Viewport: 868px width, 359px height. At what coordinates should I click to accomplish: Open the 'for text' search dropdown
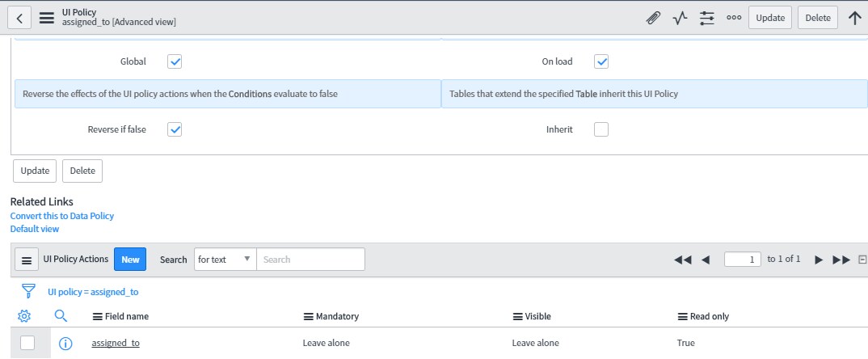[x=225, y=260]
